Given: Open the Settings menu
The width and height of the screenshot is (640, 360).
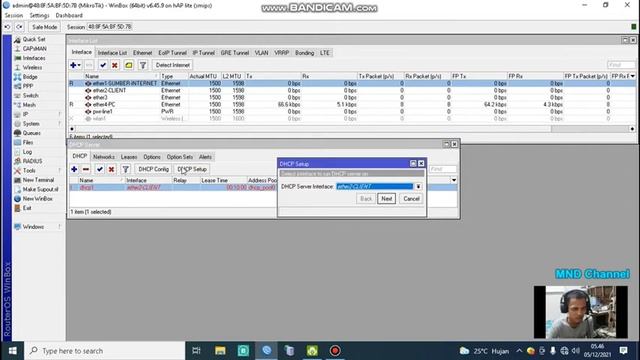Looking at the screenshot, I should (x=39, y=16).
